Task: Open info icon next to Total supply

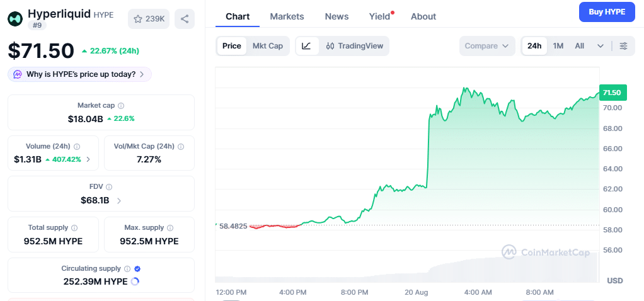Action: [x=74, y=227]
